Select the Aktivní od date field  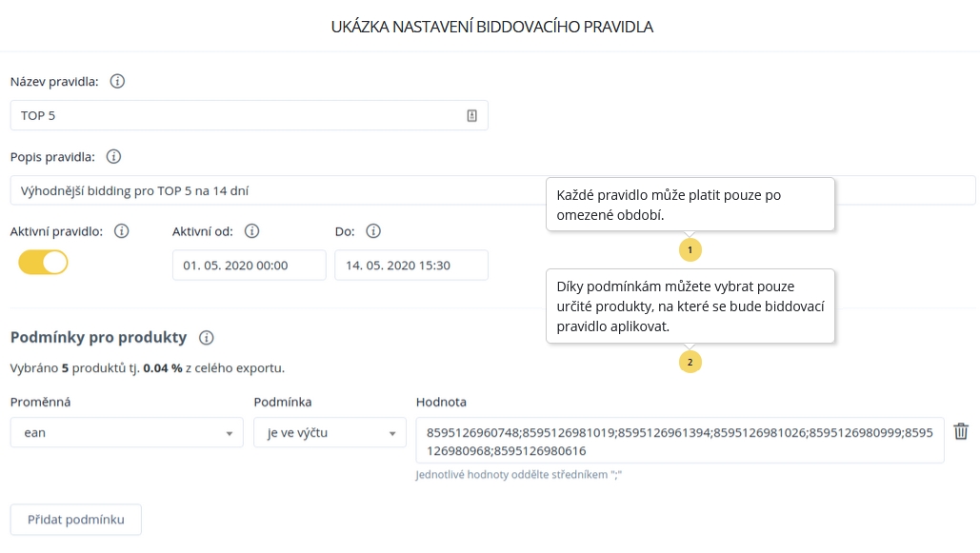click(249, 266)
